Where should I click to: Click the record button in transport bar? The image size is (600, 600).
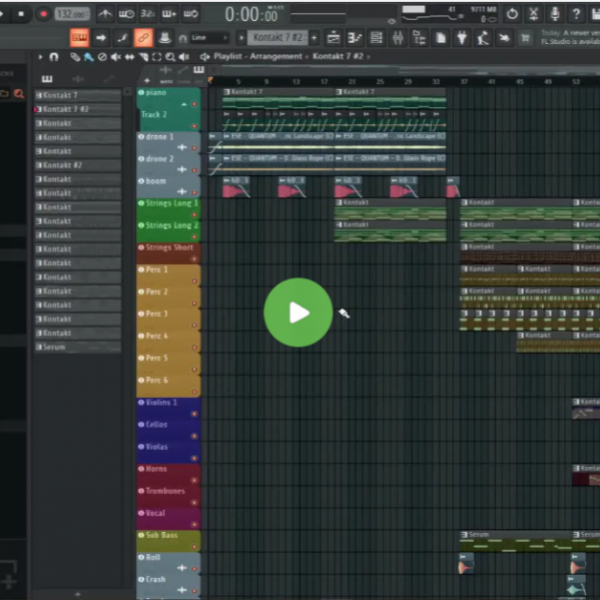point(43,14)
